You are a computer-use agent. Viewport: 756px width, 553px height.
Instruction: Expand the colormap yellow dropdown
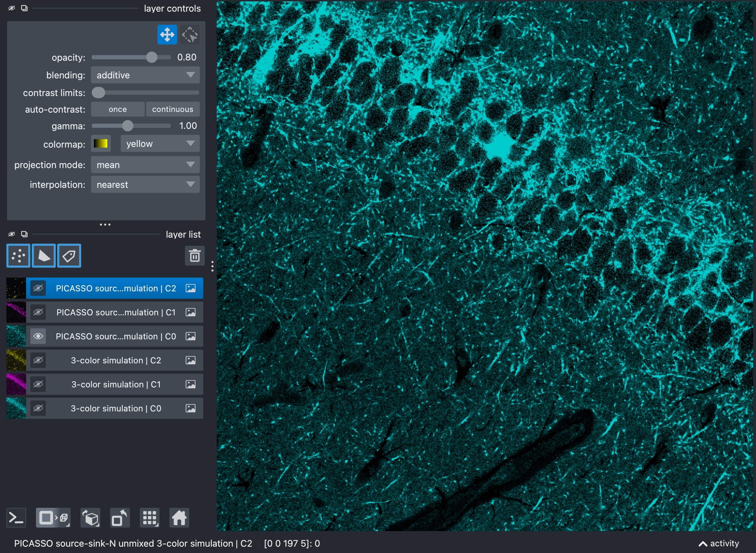[160, 143]
